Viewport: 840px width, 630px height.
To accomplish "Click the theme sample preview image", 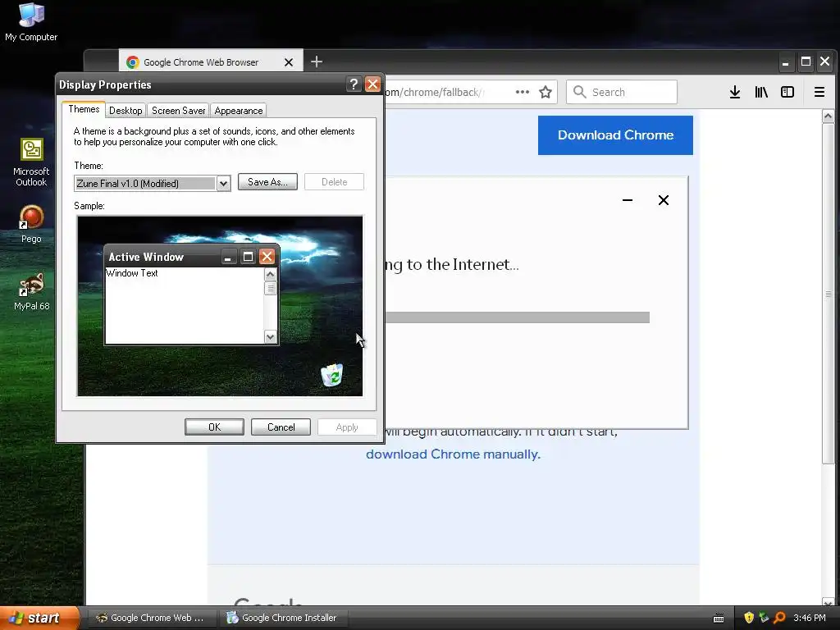I will click(220, 306).
